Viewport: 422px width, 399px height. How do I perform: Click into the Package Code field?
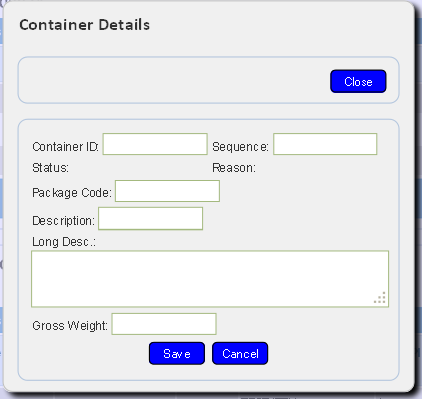click(x=167, y=191)
